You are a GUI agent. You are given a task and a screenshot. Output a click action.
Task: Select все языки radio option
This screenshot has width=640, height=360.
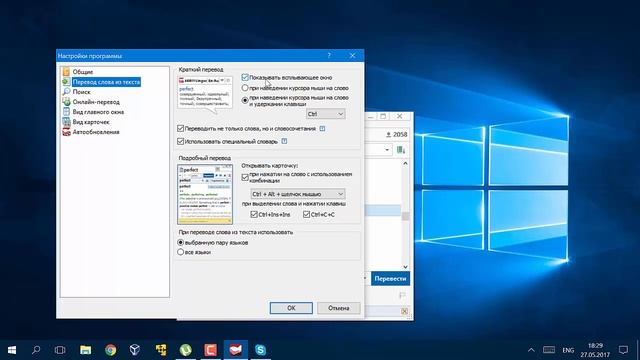180,252
